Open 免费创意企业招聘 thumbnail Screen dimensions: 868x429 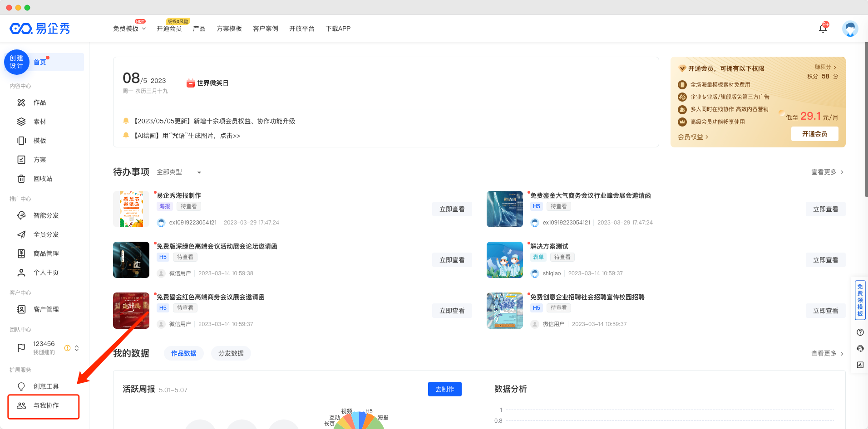(x=505, y=311)
